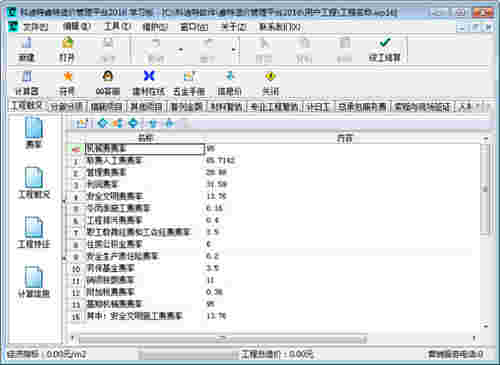Open 建材在线 blue X icon
The width and height of the screenshot is (500, 365).
[x=149, y=83]
